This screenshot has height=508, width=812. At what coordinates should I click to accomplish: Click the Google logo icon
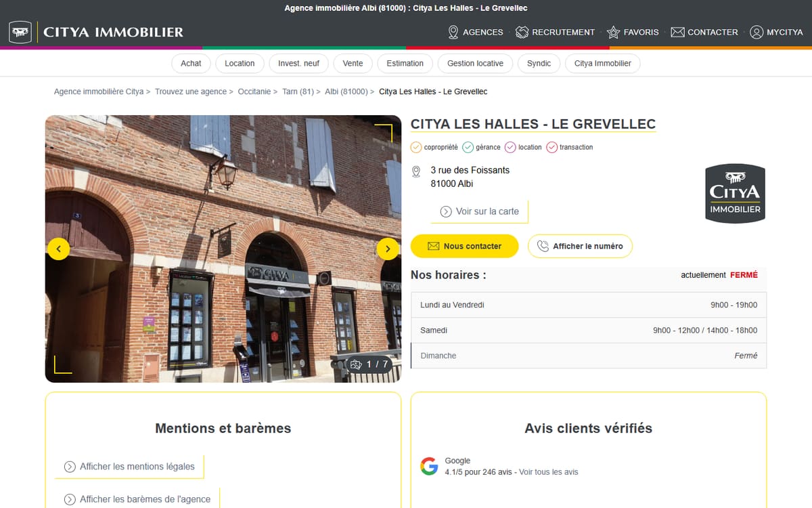pyautogui.click(x=429, y=466)
